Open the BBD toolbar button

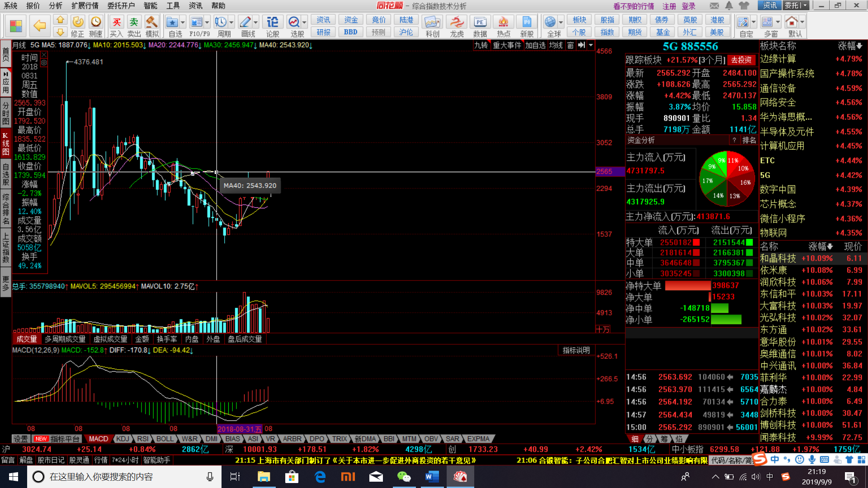coord(351,32)
